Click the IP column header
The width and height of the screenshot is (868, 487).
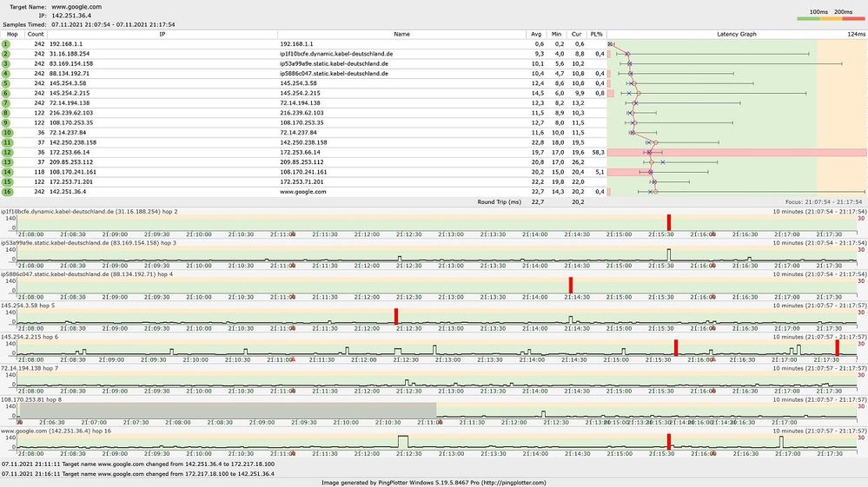[162, 34]
